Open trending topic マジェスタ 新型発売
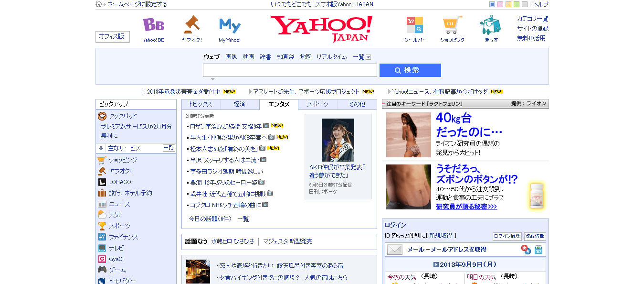 (288, 241)
